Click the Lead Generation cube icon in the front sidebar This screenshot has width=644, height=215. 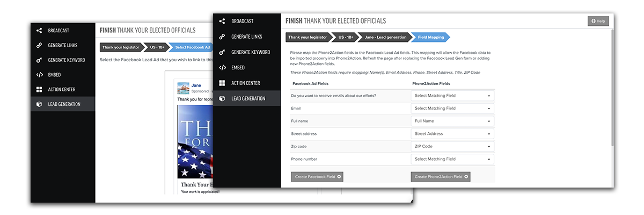222,98
